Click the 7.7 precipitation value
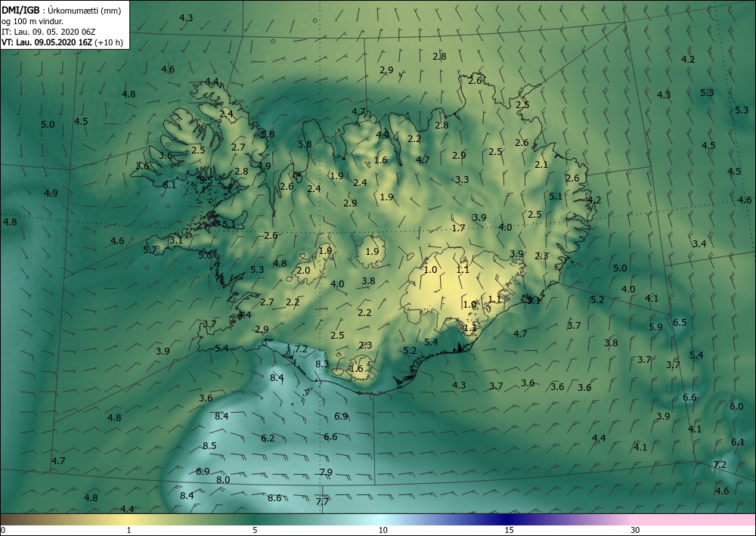This screenshot has width=756, height=536. coord(322,502)
